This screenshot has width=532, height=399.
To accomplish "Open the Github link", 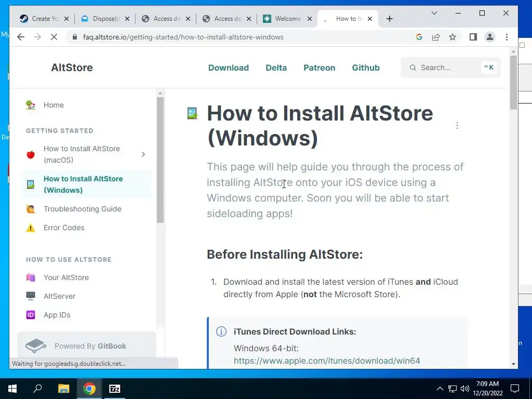I will pos(366,68).
